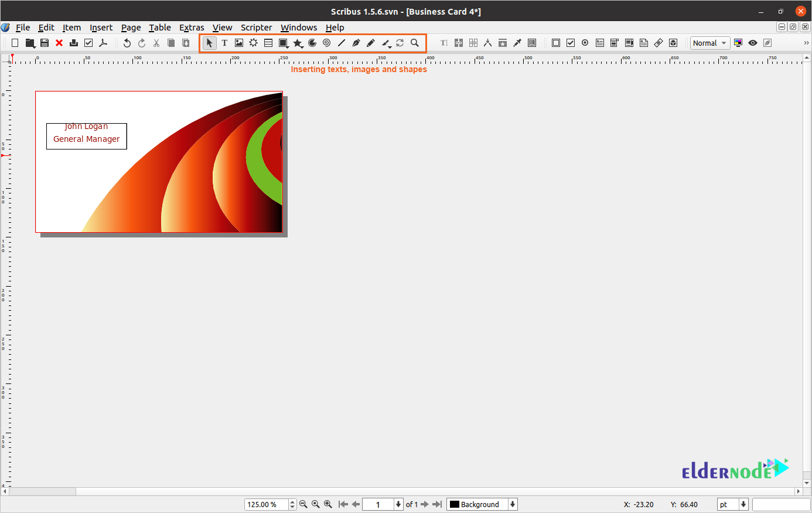Open the Item menu
The image size is (812, 513).
pyautogui.click(x=72, y=28)
